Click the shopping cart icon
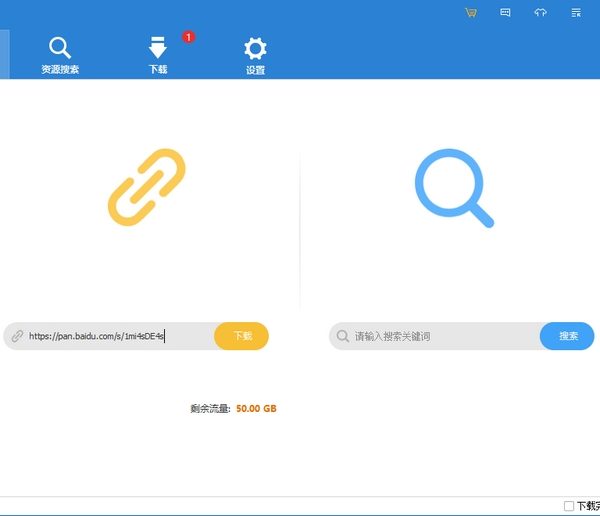 [x=471, y=13]
